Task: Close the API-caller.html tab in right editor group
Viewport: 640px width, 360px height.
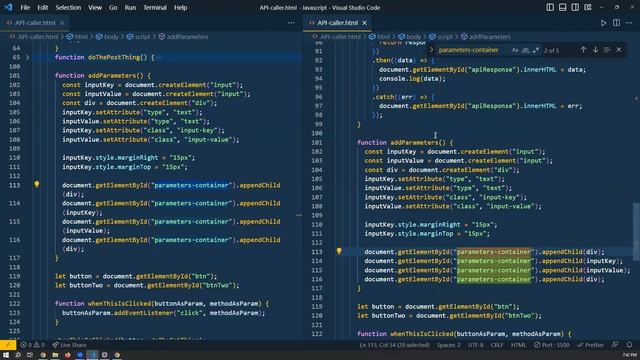Action: (364, 23)
